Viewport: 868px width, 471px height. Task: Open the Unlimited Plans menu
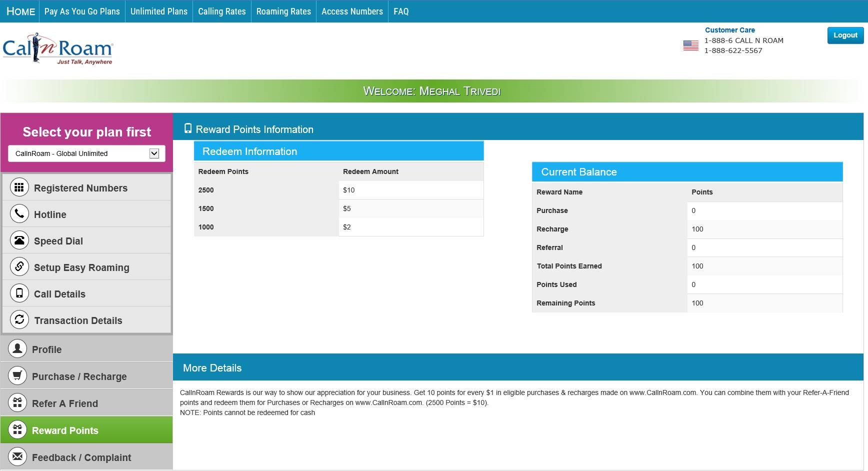point(159,11)
